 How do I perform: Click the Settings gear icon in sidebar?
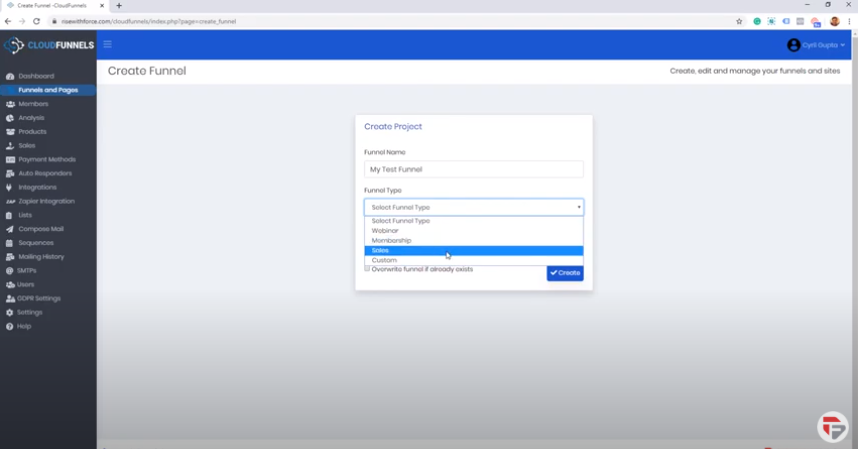point(10,312)
